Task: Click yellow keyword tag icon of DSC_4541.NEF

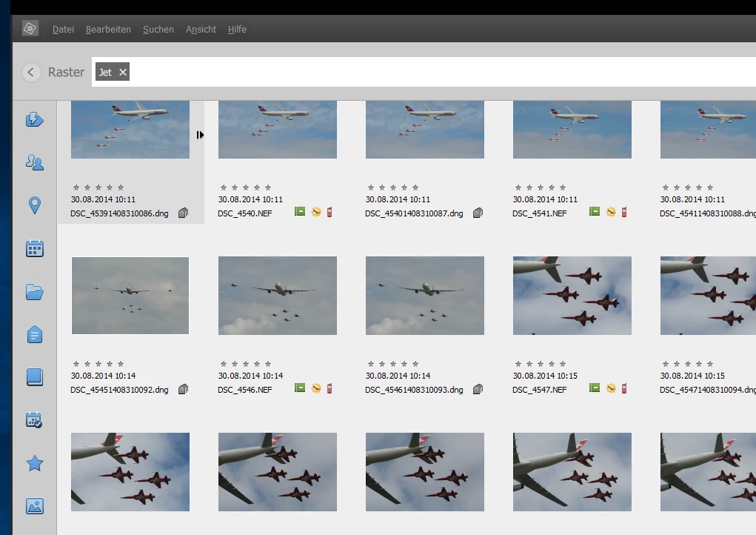Action: [x=611, y=212]
